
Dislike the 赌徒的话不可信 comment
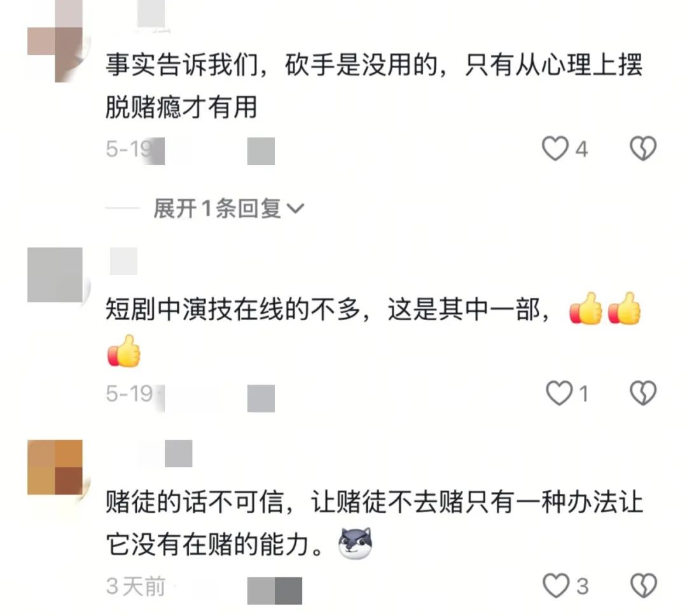pyautogui.click(x=643, y=585)
